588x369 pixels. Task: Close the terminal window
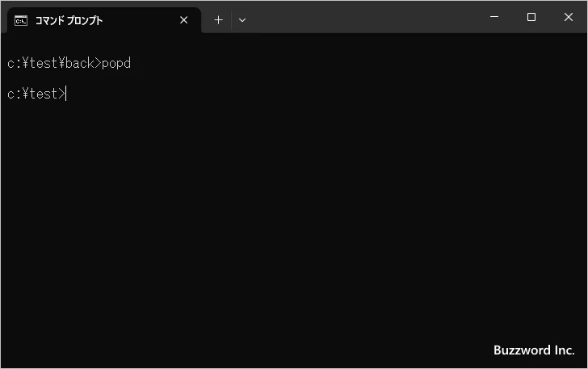coord(569,17)
